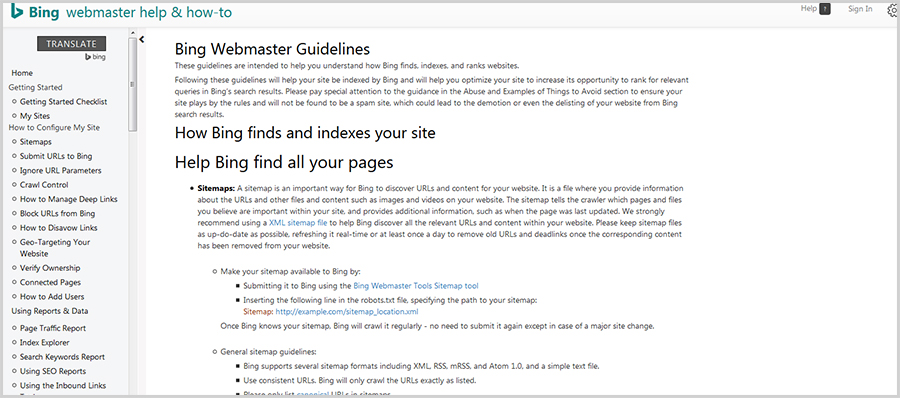Open Home in the sidebar
900x398 pixels.
[22, 73]
